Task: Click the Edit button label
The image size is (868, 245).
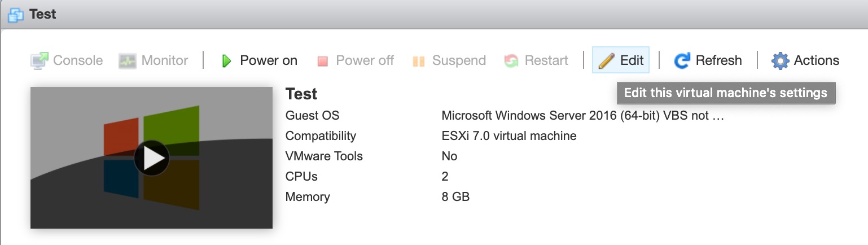Action: (x=632, y=60)
